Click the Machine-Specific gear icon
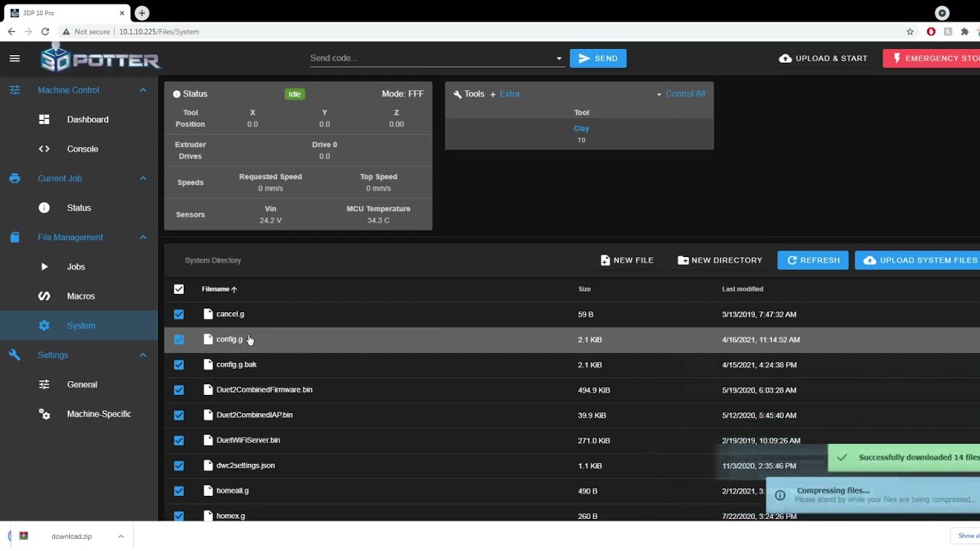The image size is (980, 551). coord(44,414)
